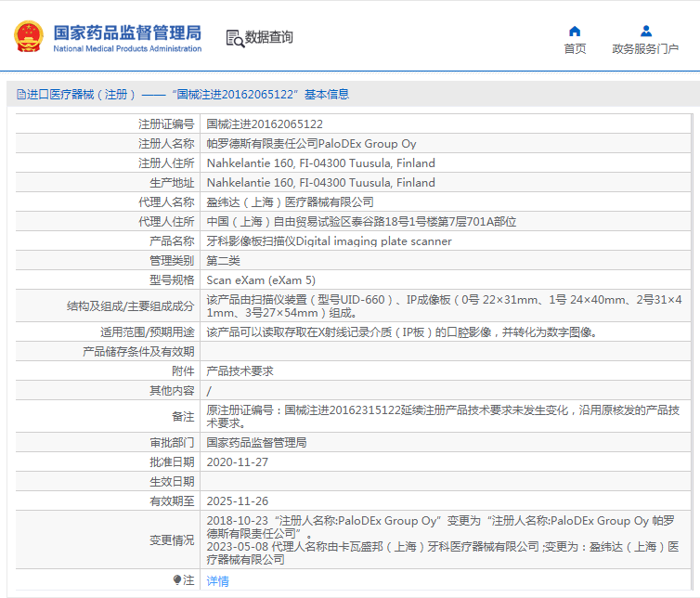The image size is (700, 598).
Task: Click the 生效日期 row label
Action: (172, 482)
